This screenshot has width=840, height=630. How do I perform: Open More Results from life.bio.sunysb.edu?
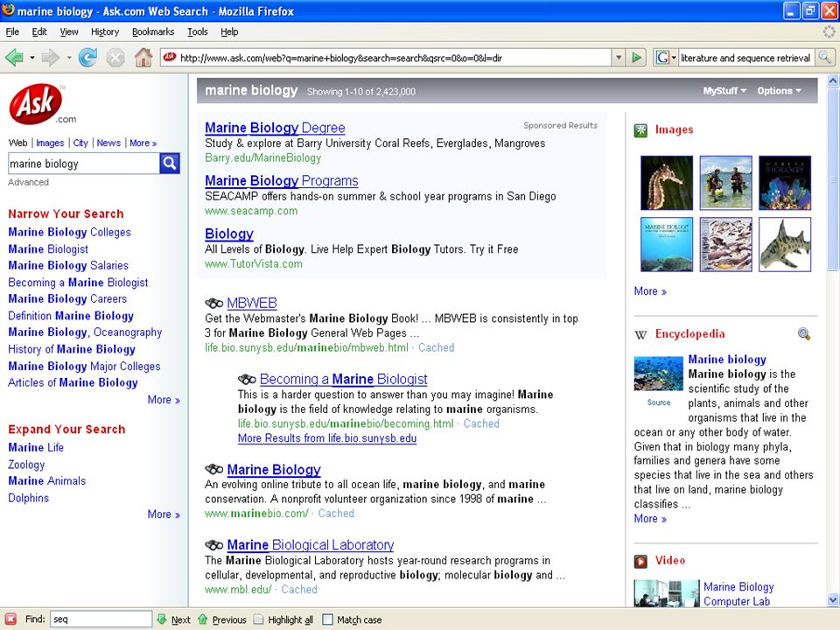[x=326, y=438]
